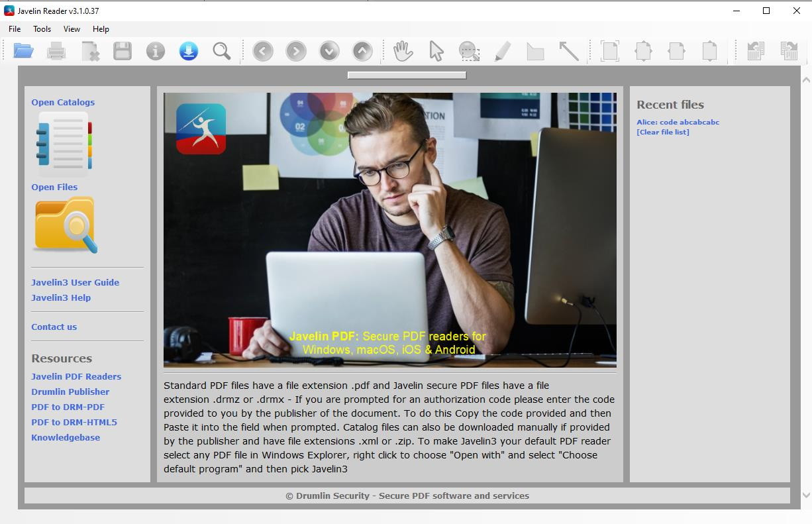Click the round up arrow button
The height and width of the screenshot is (524, 812).
362,51
